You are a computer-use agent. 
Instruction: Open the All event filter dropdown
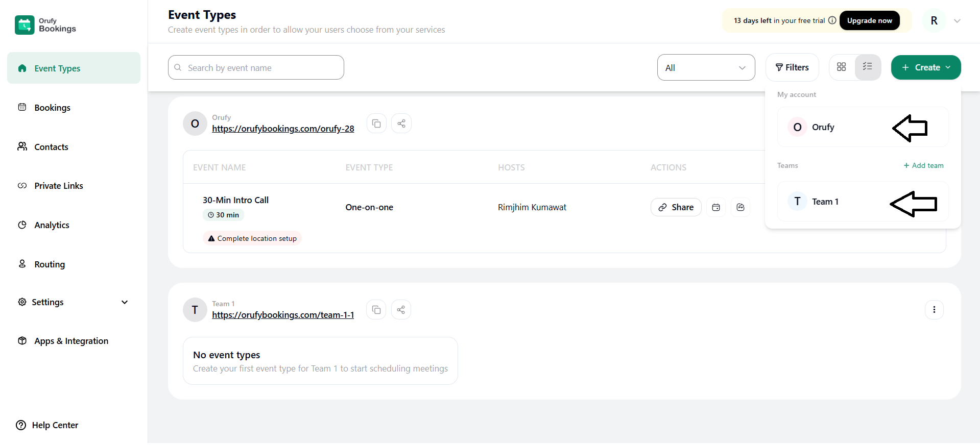[706, 68]
